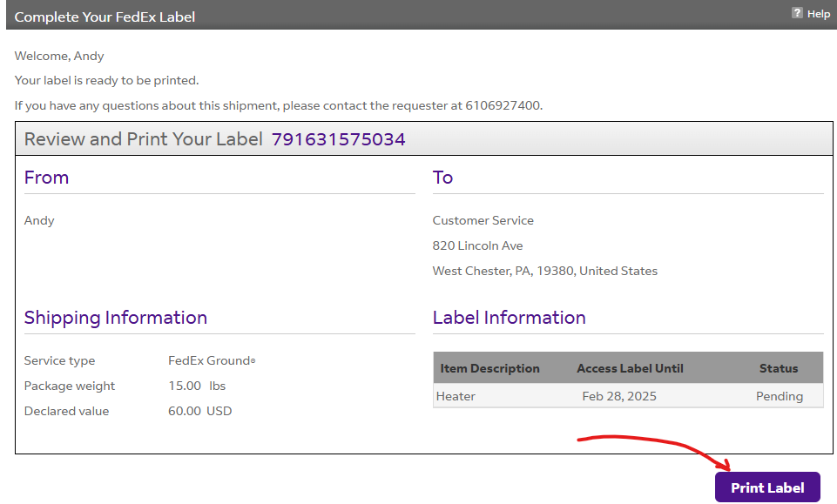This screenshot has height=504, width=837.
Task: Select the Shipping Information heading
Action: coord(115,318)
